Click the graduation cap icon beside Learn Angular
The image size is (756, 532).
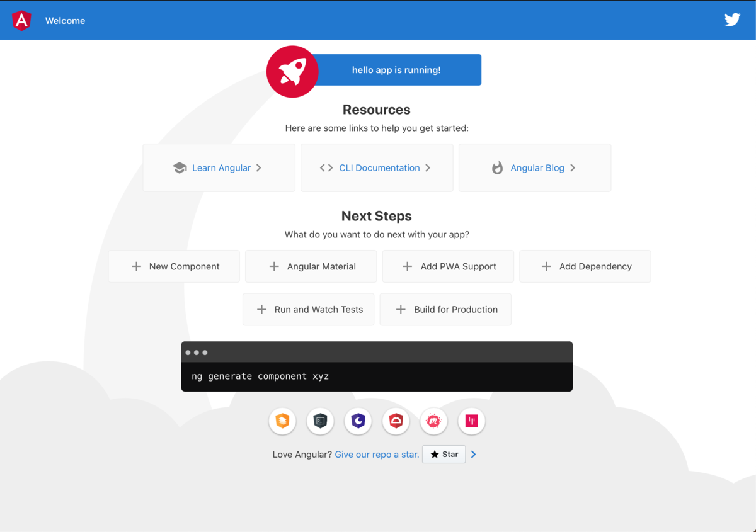180,168
